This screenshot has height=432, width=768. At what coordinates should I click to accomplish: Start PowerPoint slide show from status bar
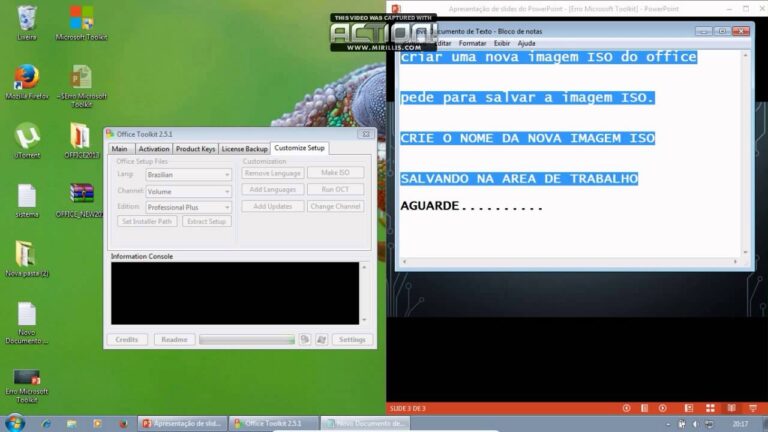[753, 408]
